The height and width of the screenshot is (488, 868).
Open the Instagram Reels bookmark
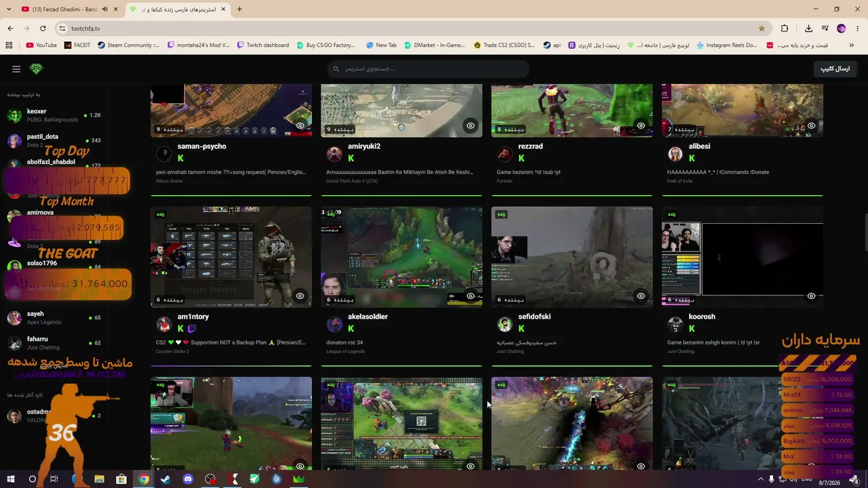(726, 45)
